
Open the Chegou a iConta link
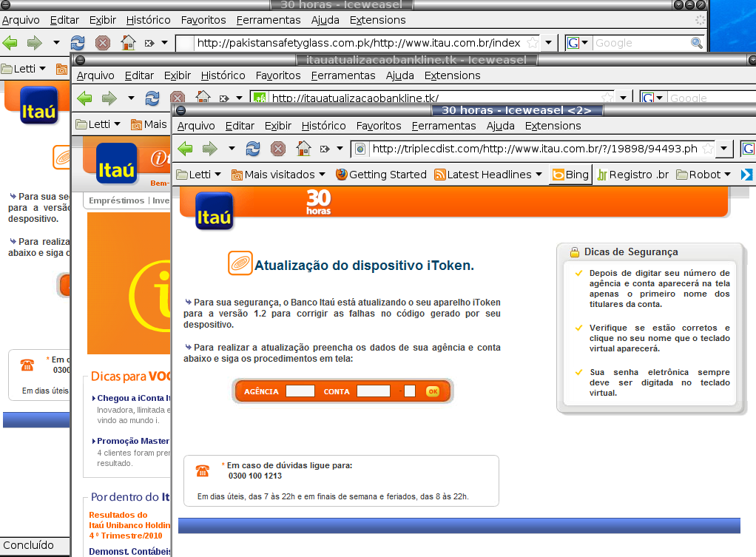[x=134, y=399]
